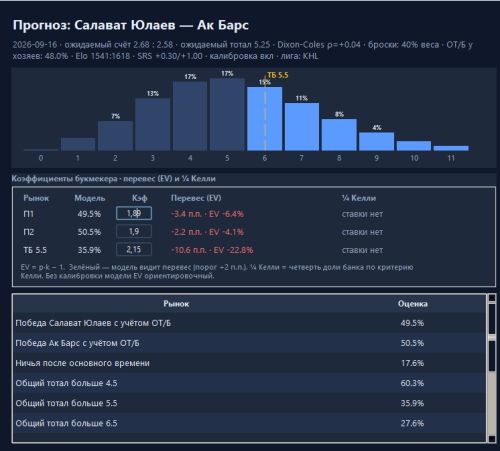The height and width of the screenshot is (451, 500).
Task: Click the Перевес (EV) column header
Action: pyautogui.click(x=196, y=198)
